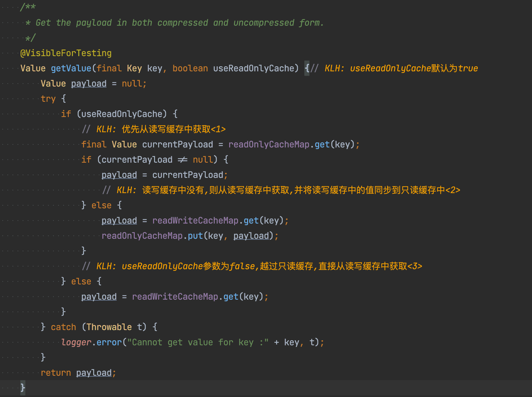Click the final closing brace of the method
The height and width of the screenshot is (397, 532).
click(x=23, y=388)
